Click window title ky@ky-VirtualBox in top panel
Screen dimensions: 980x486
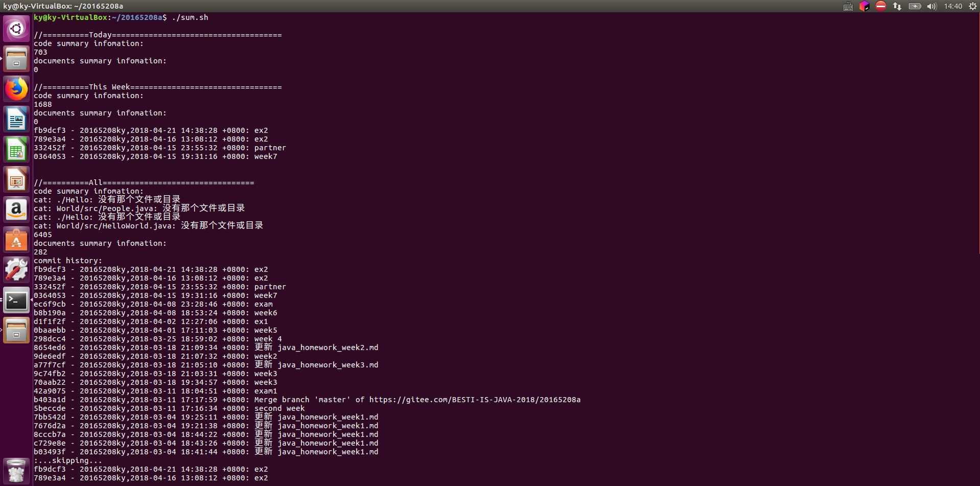(x=63, y=6)
